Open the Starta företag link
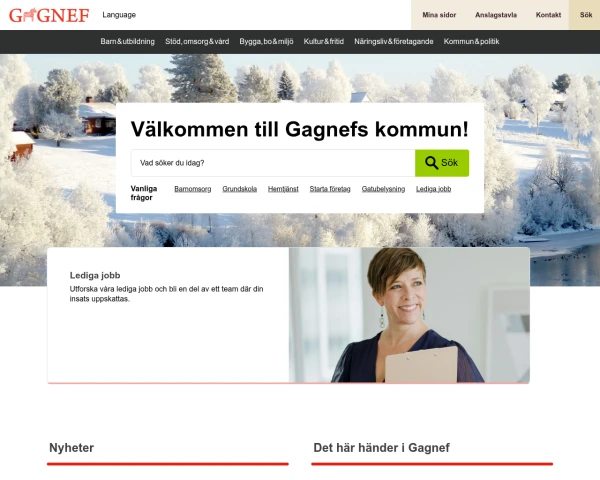The height and width of the screenshot is (480, 600). click(x=330, y=189)
